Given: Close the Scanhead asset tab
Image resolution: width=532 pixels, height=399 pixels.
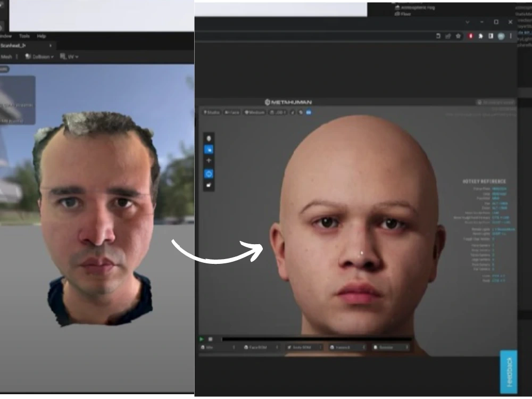Looking at the screenshot, I should (x=51, y=45).
